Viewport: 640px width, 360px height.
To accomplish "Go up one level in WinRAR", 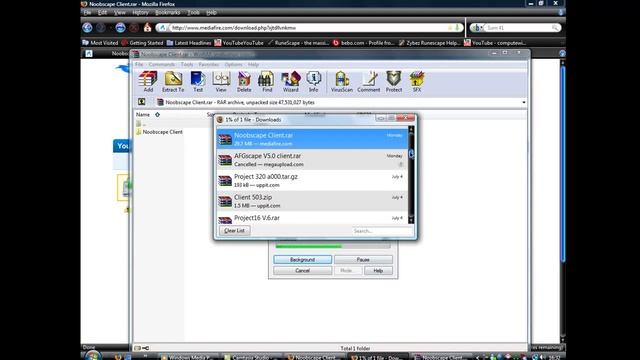I will (142, 102).
